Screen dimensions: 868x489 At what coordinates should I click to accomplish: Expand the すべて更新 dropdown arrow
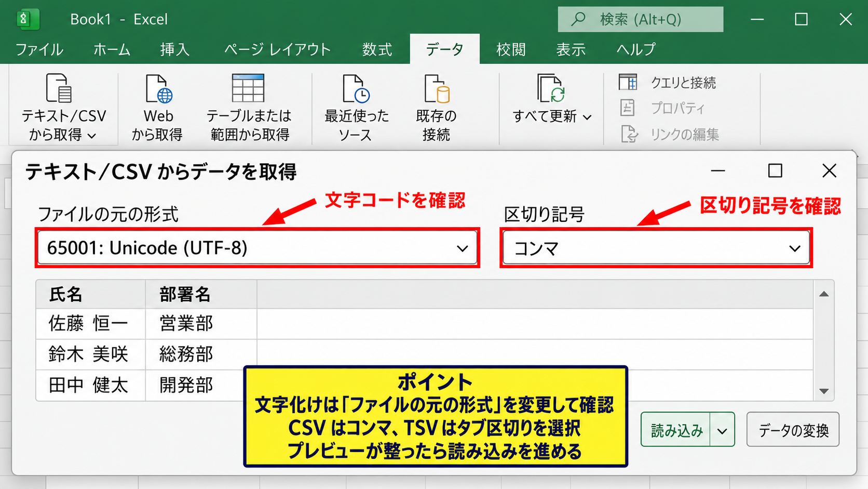587,117
